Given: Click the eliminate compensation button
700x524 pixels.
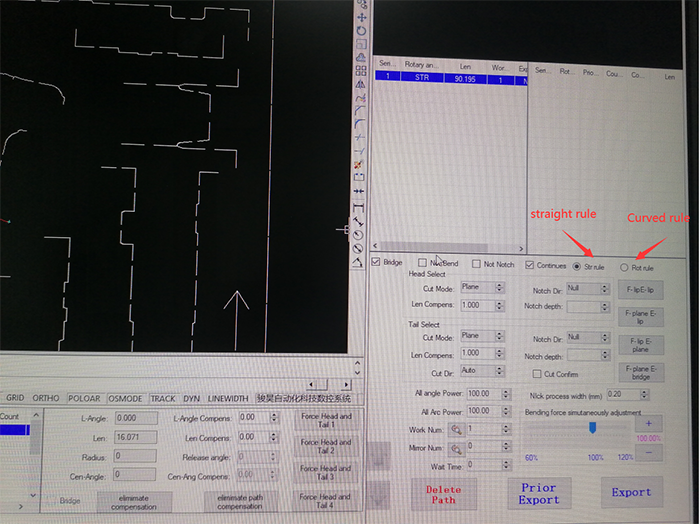Looking at the screenshot, I should tap(133, 502).
